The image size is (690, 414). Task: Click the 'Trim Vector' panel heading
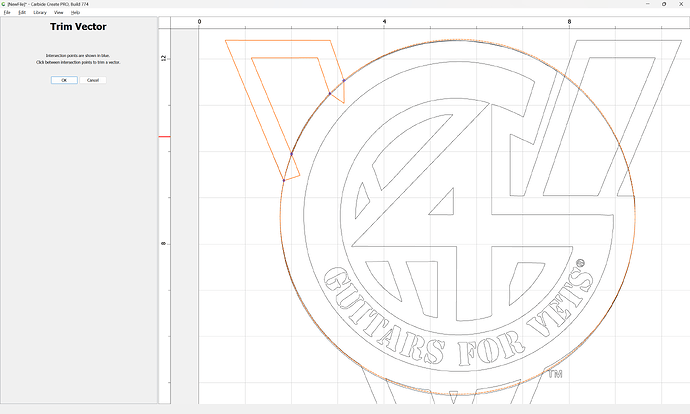[x=78, y=27]
